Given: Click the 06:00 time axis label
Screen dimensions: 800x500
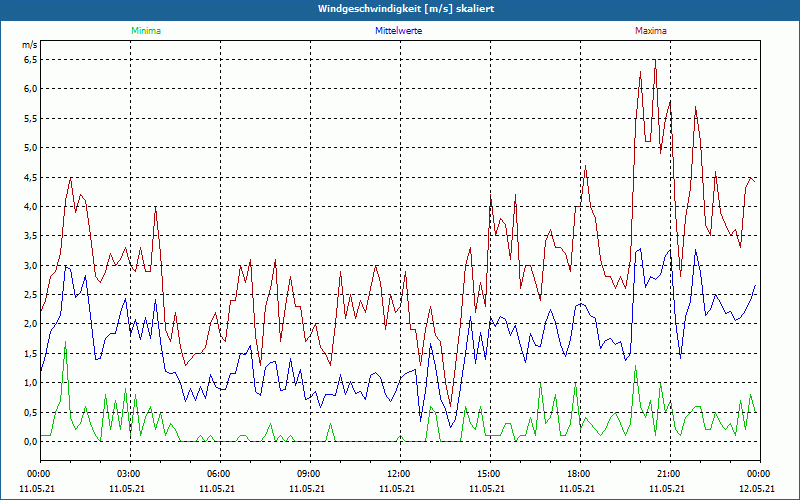Looking at the screenshot, I should coord(220,474).
